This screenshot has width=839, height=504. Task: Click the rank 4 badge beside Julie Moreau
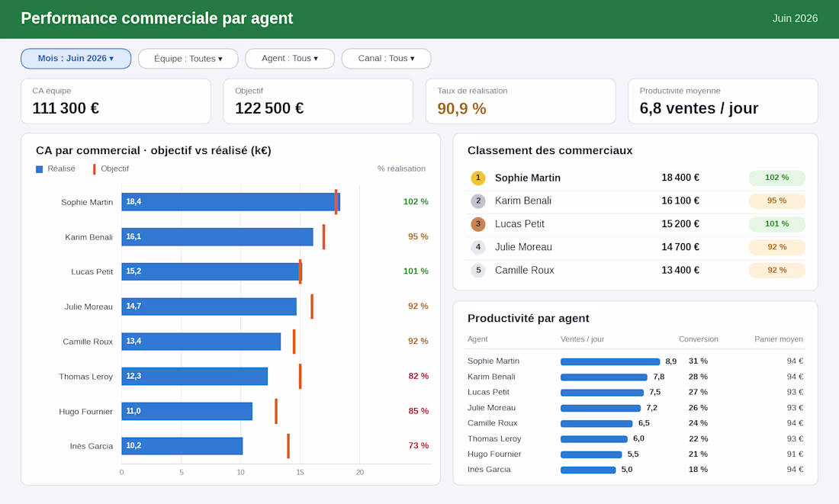pos(477,246)
